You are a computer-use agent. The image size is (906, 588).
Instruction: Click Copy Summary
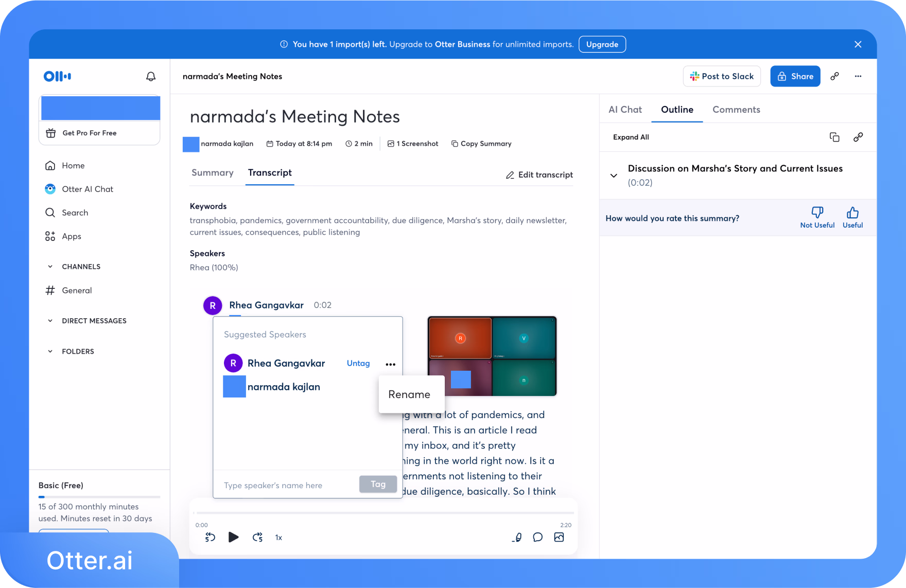coord(481,144)
